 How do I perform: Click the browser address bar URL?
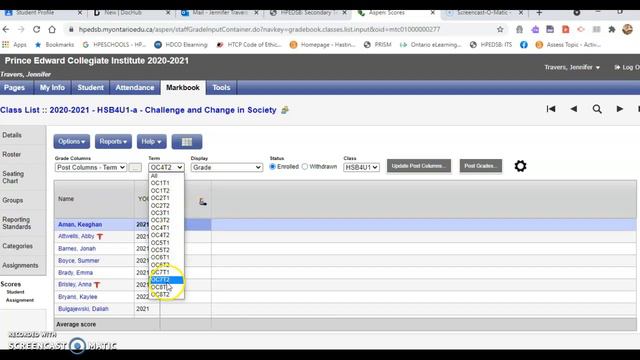[259, 29]
